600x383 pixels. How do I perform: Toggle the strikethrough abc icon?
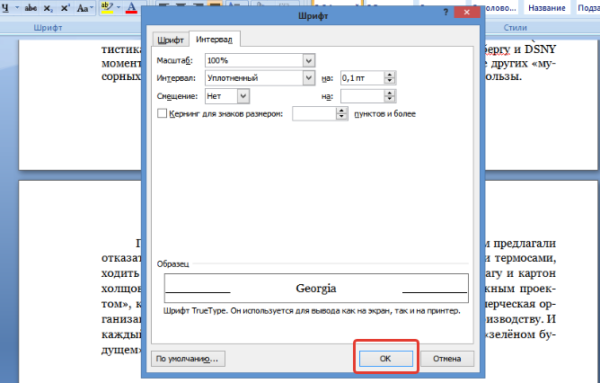31,8
